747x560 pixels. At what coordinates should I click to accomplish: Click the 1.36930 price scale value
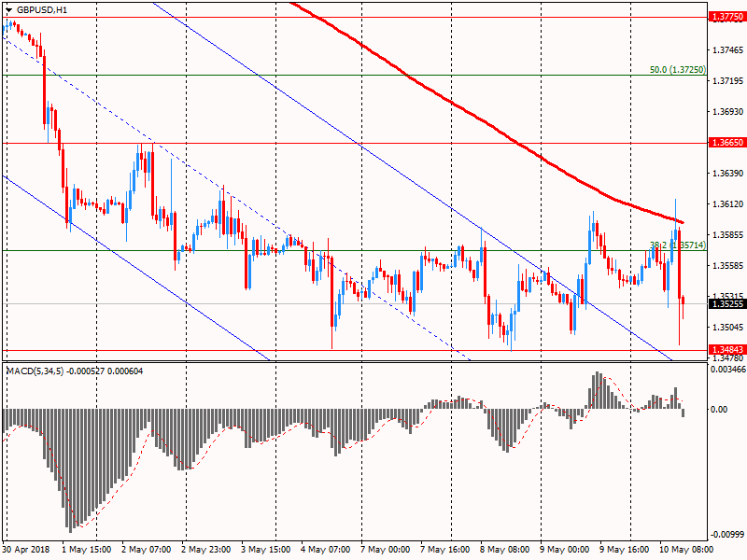pyautogui.click(x=727, y=111)
